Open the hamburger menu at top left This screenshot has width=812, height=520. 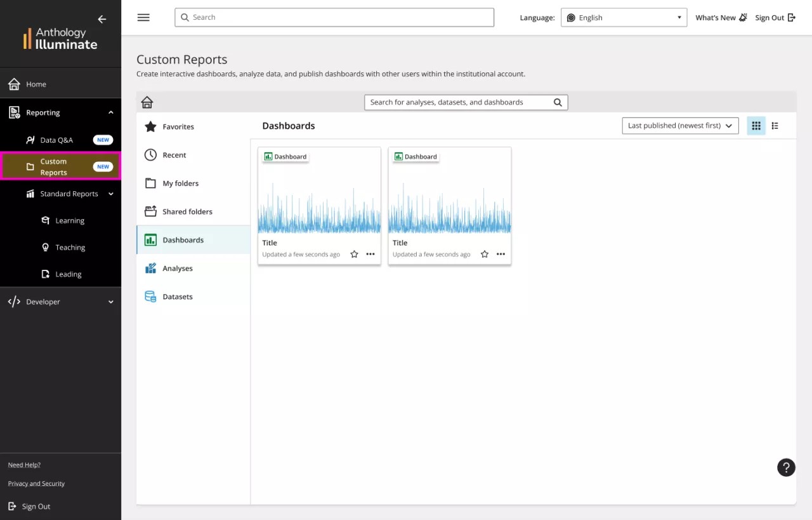143,17
